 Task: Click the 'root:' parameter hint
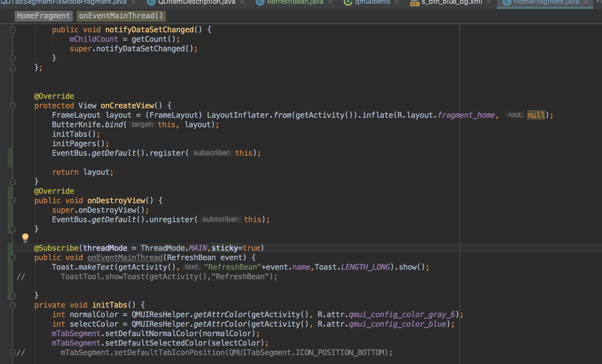click(515, 115)
